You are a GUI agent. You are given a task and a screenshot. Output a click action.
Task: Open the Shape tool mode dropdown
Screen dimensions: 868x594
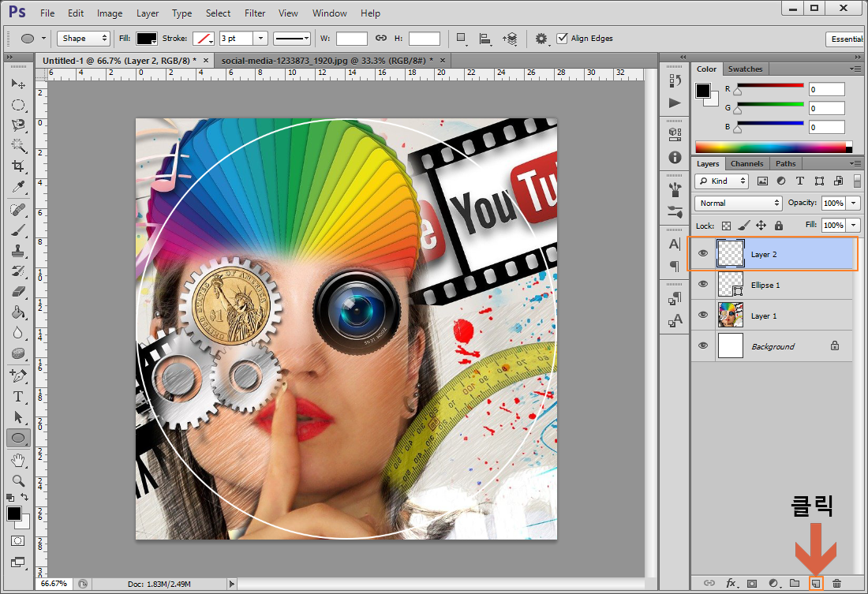(83, 38)
